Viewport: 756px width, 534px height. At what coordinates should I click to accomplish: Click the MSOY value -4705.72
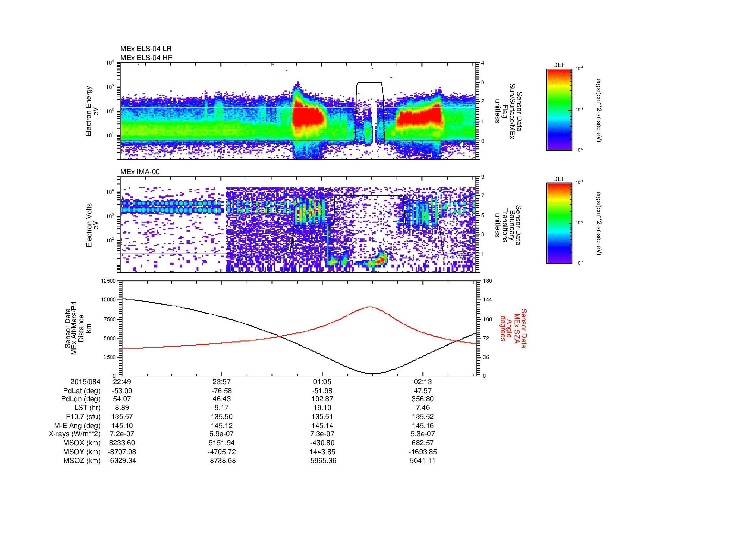(222, 452)
